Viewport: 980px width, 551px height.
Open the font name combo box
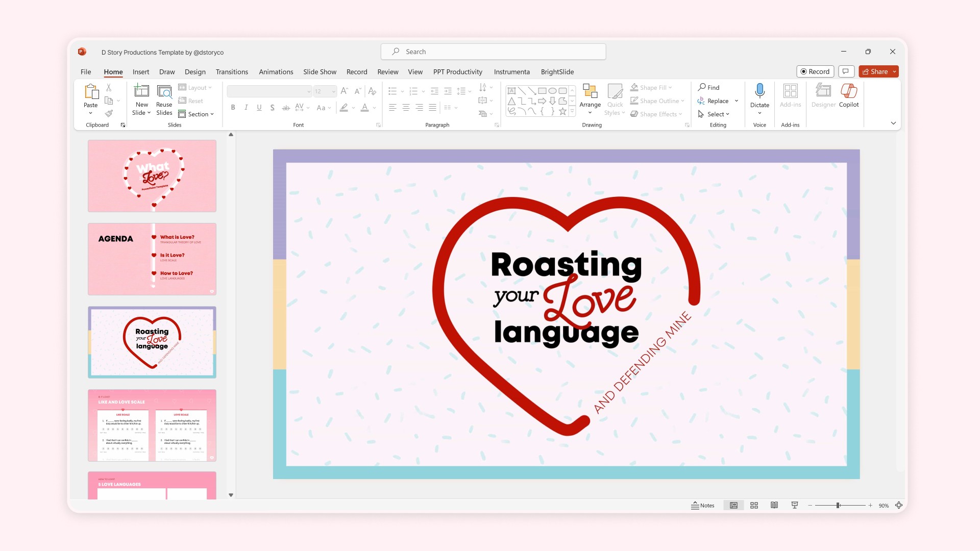[269, 91]
